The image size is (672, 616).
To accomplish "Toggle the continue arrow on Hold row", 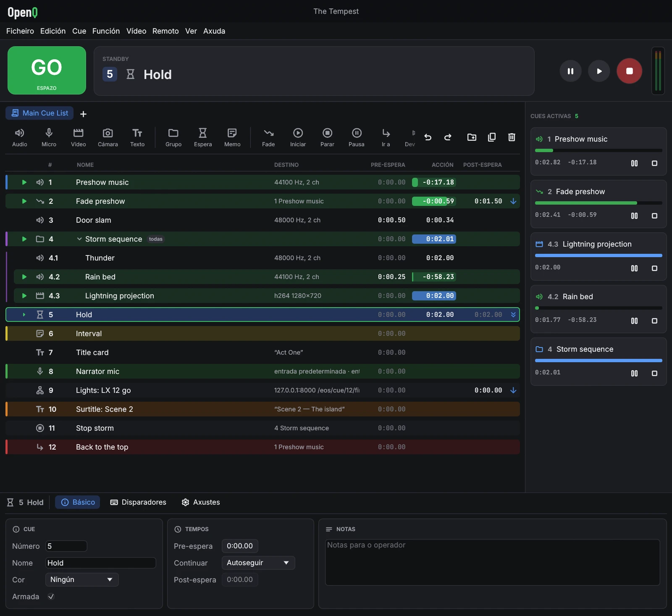I will tap(513, 315).
